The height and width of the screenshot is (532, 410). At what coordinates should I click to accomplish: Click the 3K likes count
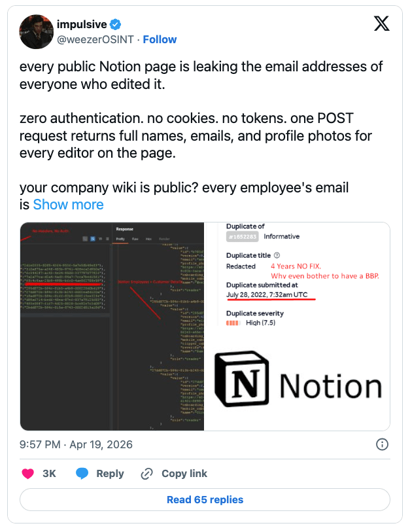(x=49, y=473)
